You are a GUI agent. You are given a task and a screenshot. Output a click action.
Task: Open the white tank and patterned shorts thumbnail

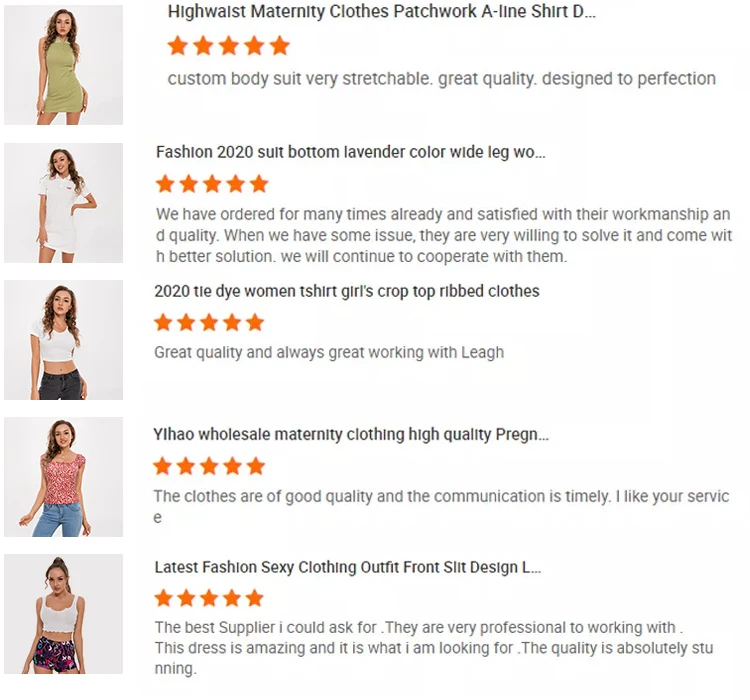click(x=63, y=614)
